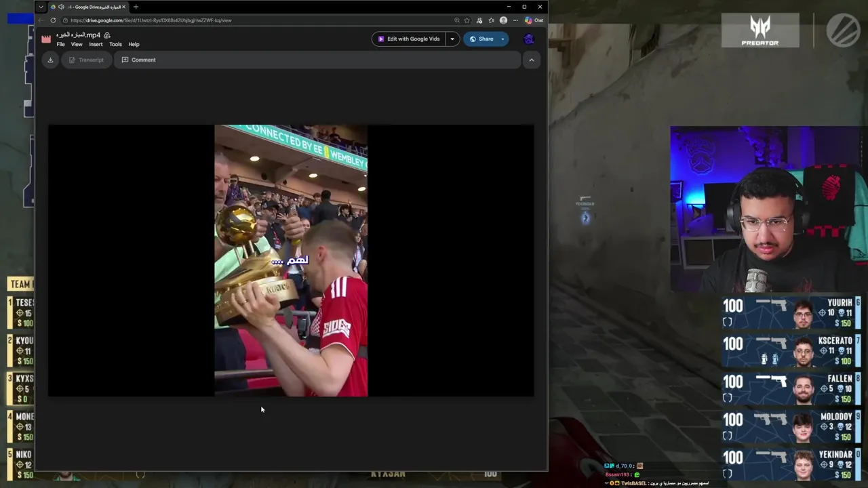Open the browser profile avatar
This screenshot has height=488, width=868.
[x=503, y=20]
